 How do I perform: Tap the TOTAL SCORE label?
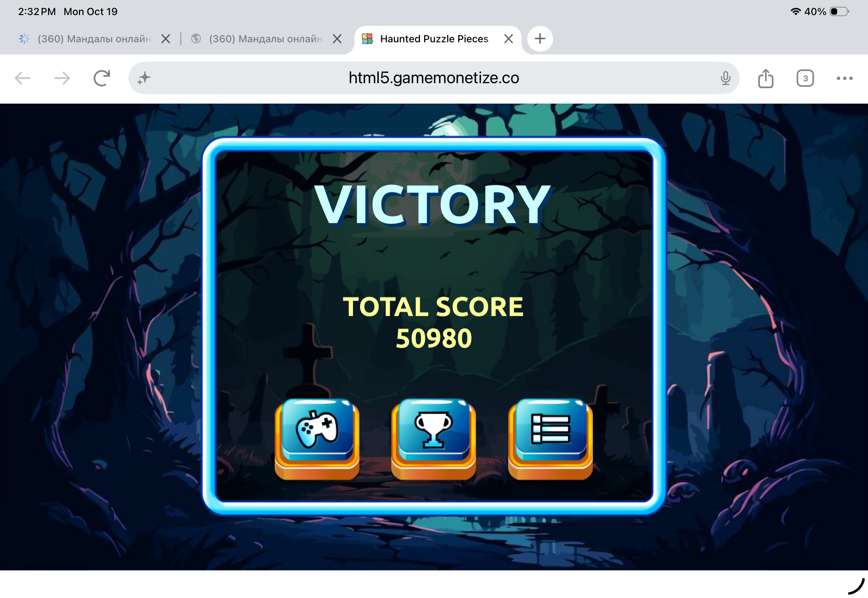pyautogui.click(x=433, y=307)
